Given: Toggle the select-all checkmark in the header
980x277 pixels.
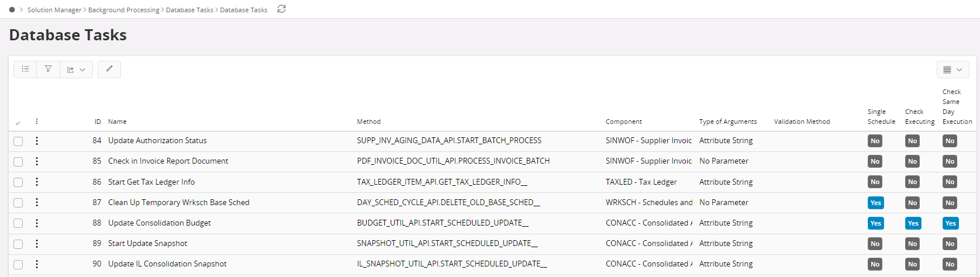Looking at the screenshot, I should pyautogui.click(x=18, y=123).
